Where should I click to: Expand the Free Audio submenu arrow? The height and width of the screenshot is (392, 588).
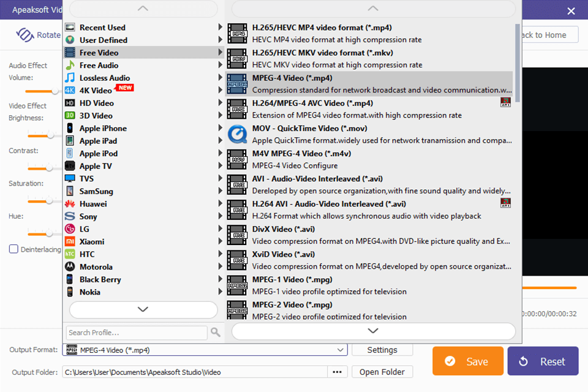(220, 65)
